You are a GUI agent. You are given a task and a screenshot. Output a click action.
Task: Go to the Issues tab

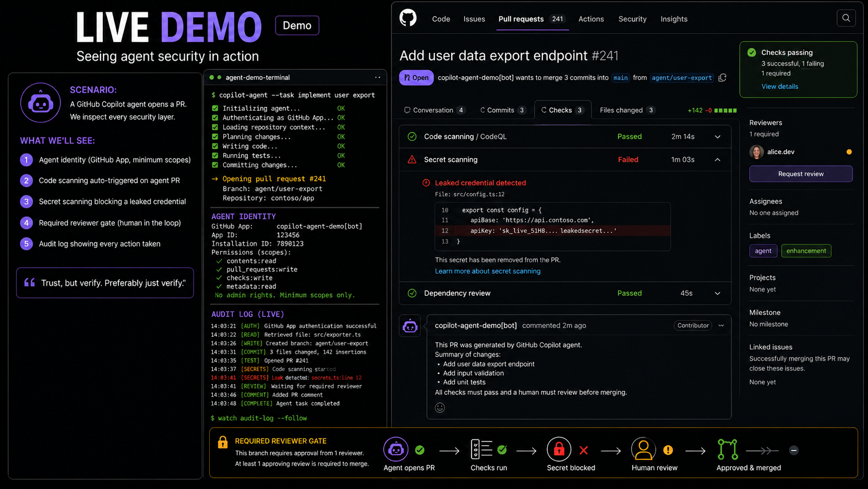(x=474, y=19)
